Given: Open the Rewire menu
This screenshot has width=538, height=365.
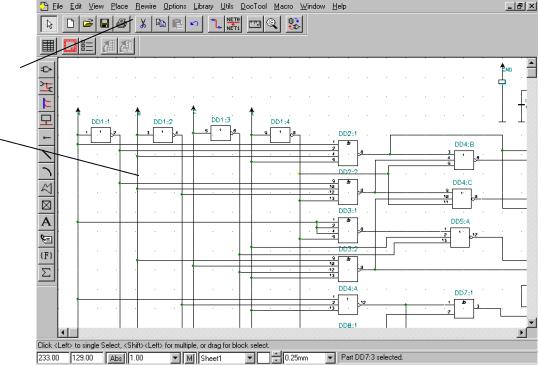Looking at the screenshot, I should 146,6.
